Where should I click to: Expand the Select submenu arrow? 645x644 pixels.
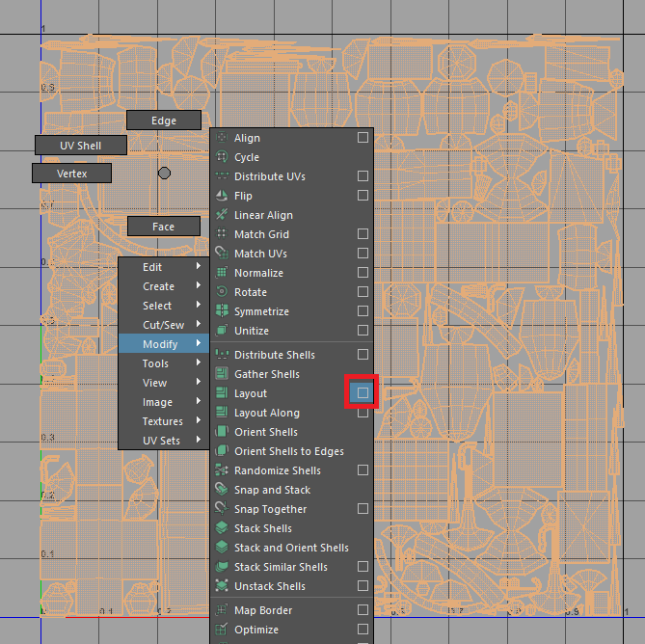point(199,305)
